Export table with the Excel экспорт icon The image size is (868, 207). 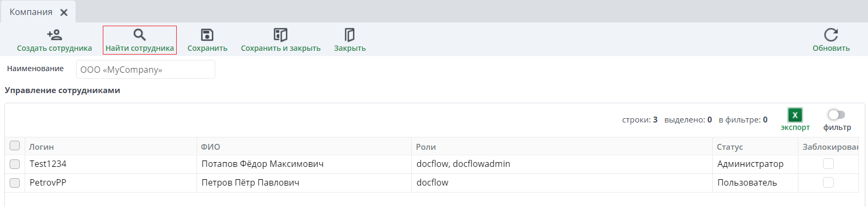tap(795, 114)
